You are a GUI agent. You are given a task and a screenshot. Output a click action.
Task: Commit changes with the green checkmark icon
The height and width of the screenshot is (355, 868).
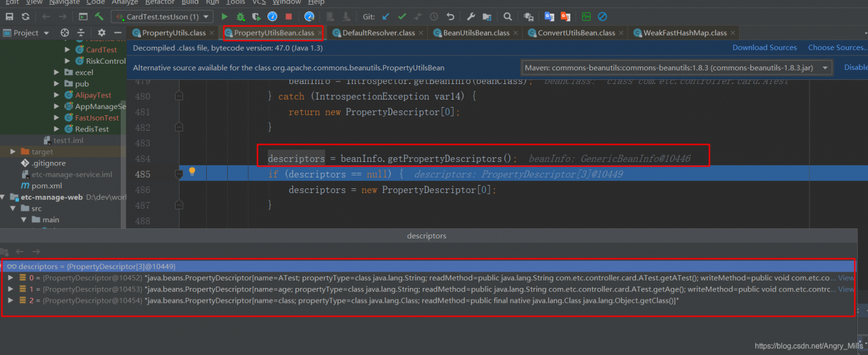(x=402, y=16)
